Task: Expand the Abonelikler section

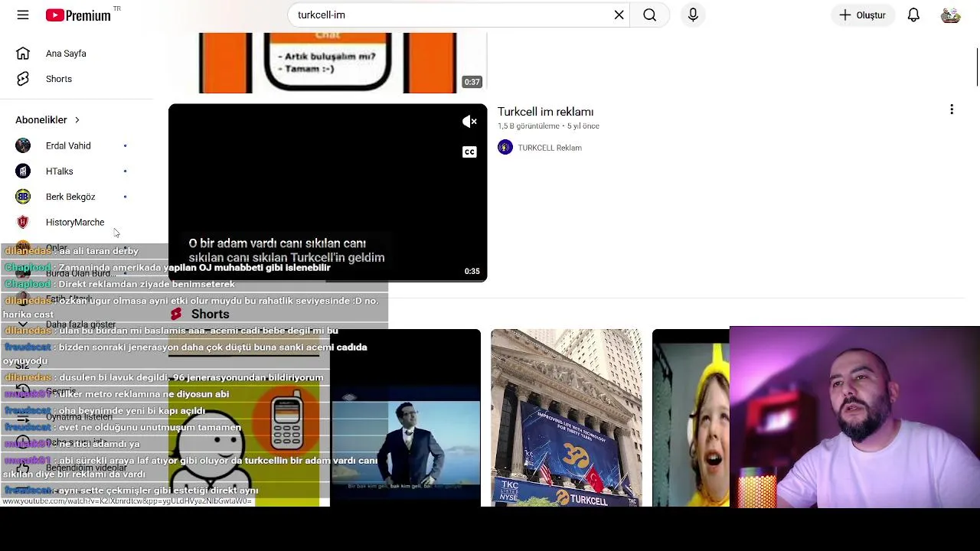Action: pyautogui.click(x=47, y=120)
